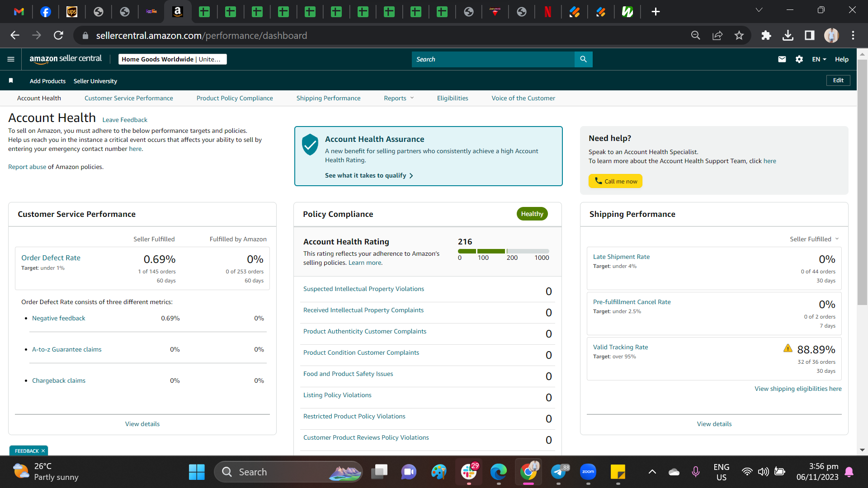868x488 pixels.
Task: Open the Valid Tracking Rate link
Action: point(620,347)
